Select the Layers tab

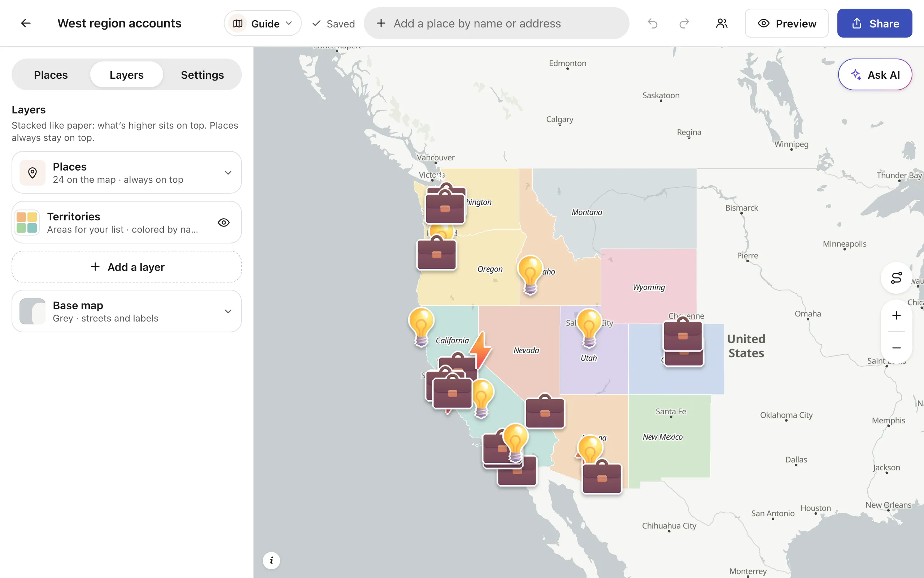127,74
